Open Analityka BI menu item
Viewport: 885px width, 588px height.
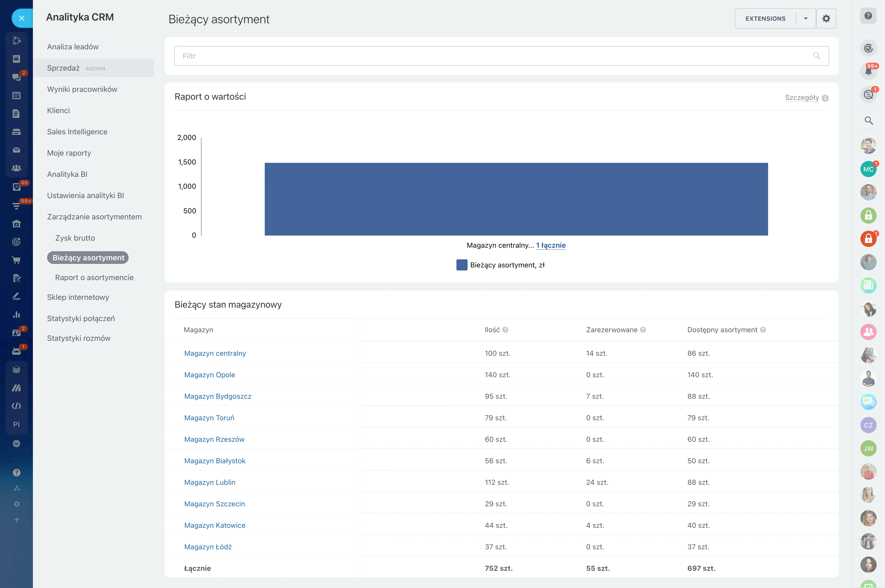[67, 174]
